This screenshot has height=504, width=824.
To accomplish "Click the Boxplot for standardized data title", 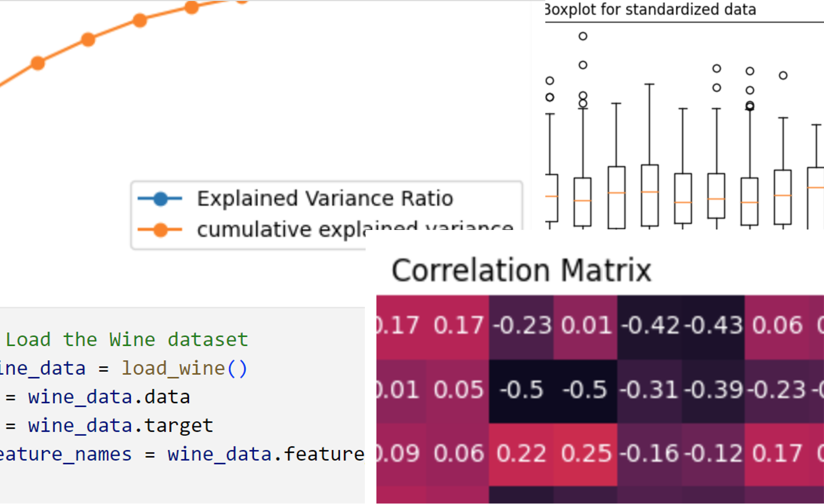I will [650, 10].
